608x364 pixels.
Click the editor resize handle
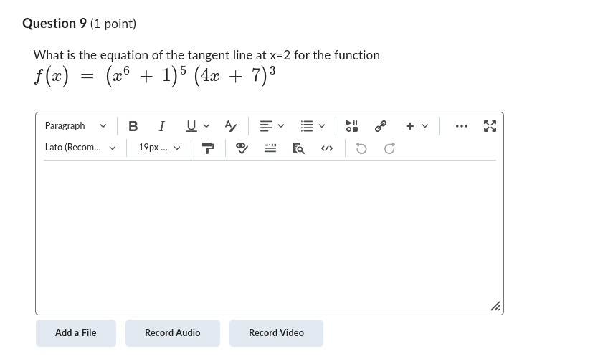(495, 307)
